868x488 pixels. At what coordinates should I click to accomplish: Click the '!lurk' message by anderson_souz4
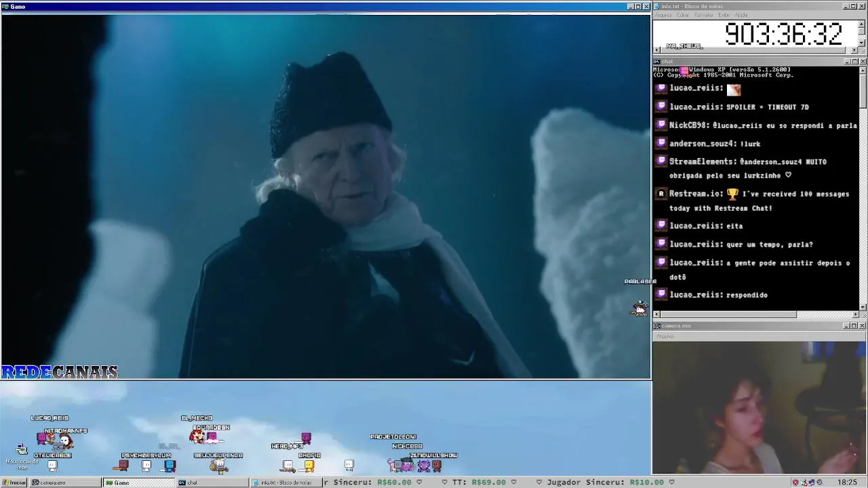click(751, 143)
